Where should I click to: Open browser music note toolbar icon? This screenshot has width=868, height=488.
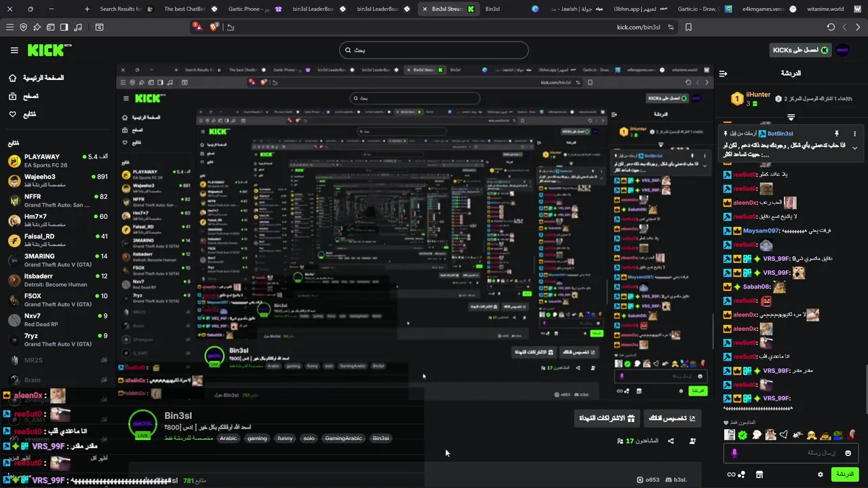[77, 27]
